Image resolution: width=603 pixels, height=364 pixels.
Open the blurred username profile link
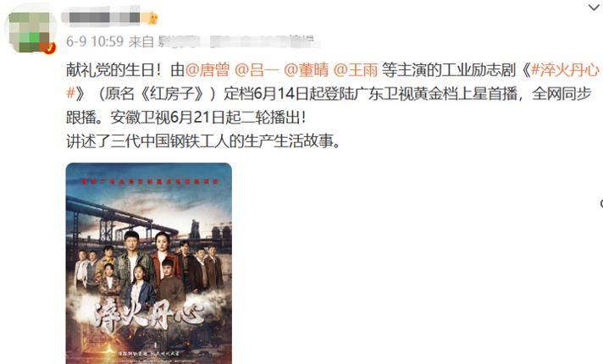tap(102, 17)
